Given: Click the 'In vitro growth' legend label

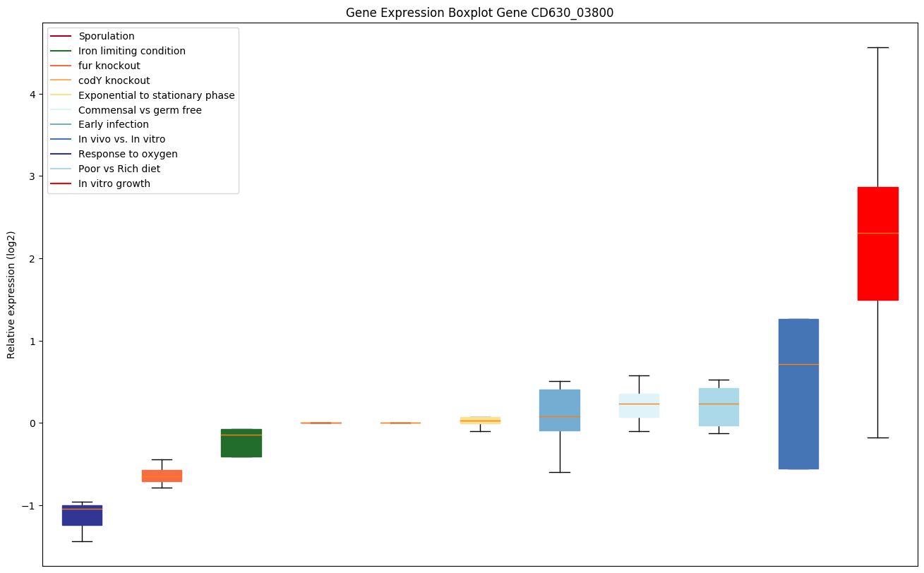Looking at the screenshot, I should pyautogui.click(x=114, y=183).
